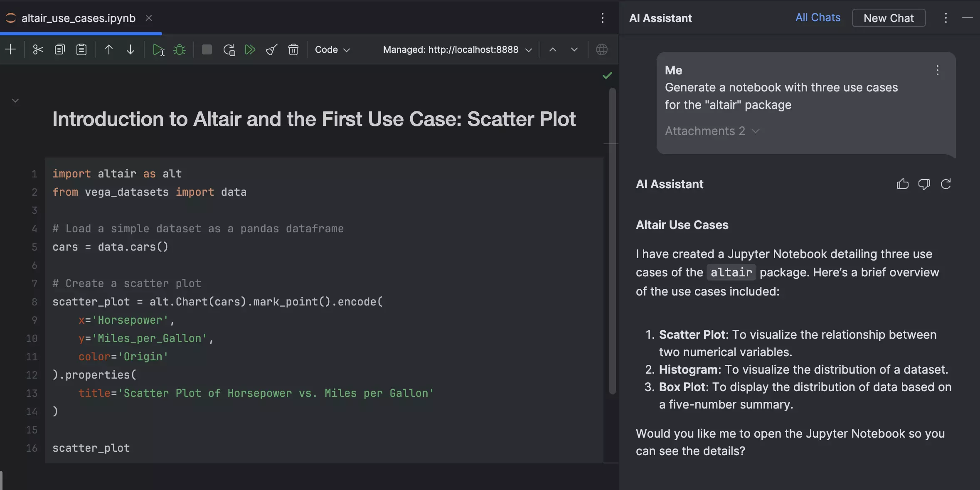
Task: Dislike the AI response with thumbs down
Action: pos(924,184)
